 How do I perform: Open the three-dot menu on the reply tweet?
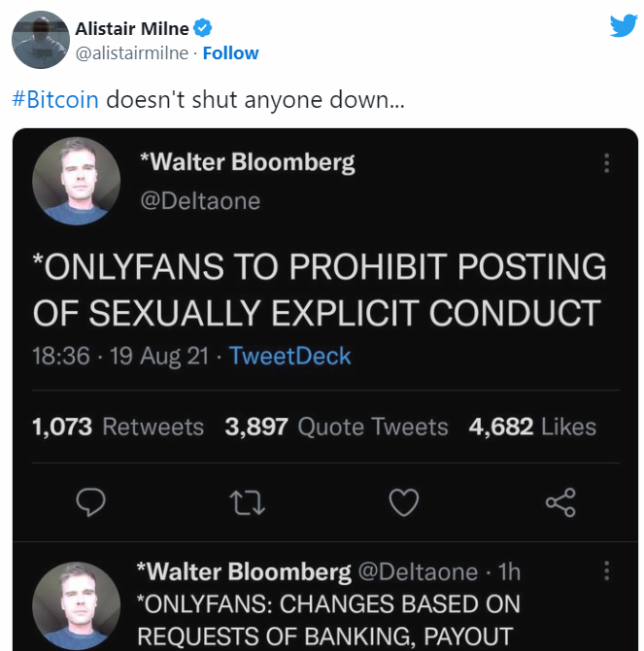[x=607, y=569]
